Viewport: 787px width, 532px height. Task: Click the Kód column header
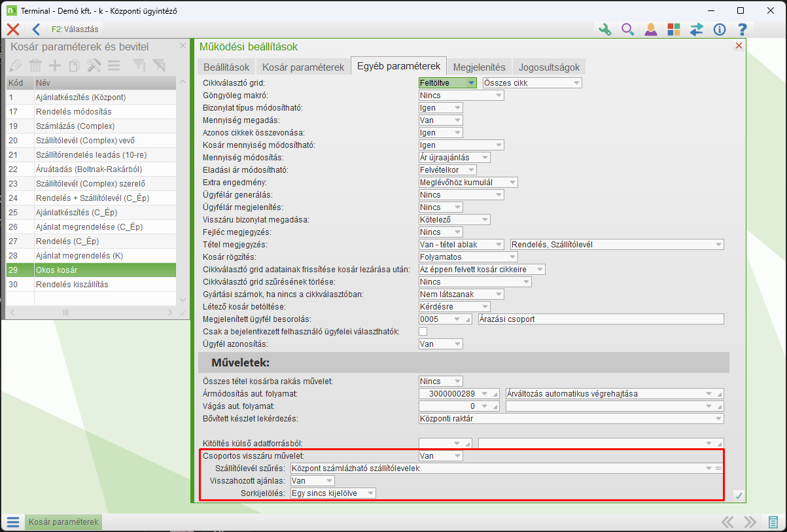(x=19, y=83)
